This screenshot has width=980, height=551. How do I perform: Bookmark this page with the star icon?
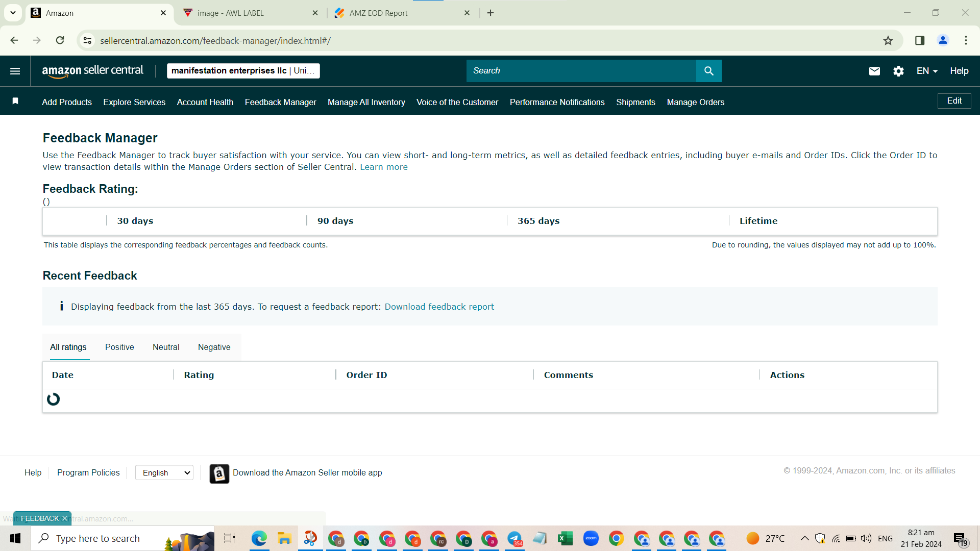click(x=888, y=41)
